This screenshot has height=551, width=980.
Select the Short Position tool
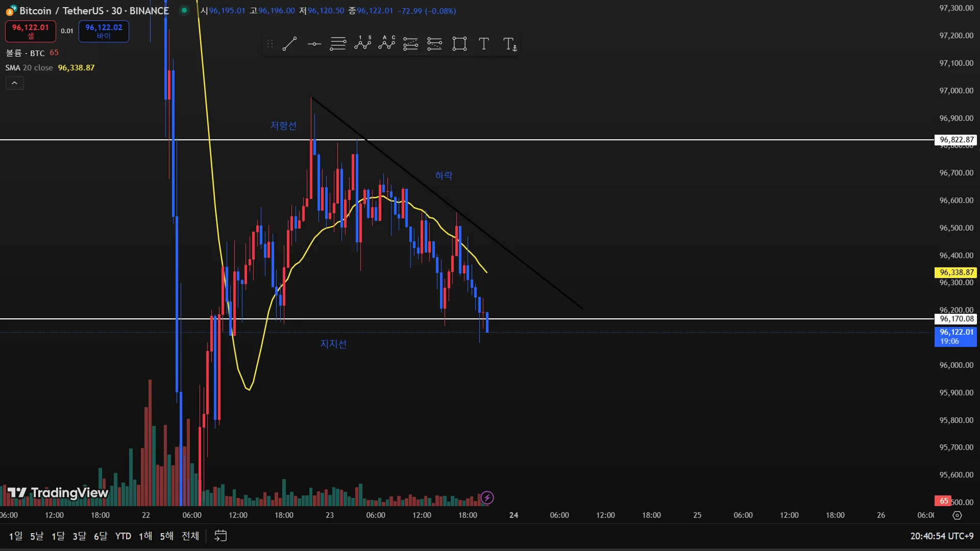434,44
